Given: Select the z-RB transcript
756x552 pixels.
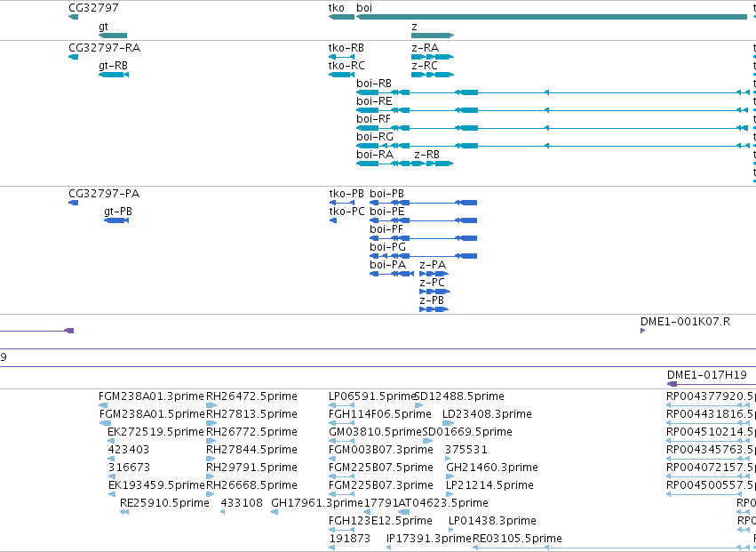Looking at the screenshot, I should [433, 164].
